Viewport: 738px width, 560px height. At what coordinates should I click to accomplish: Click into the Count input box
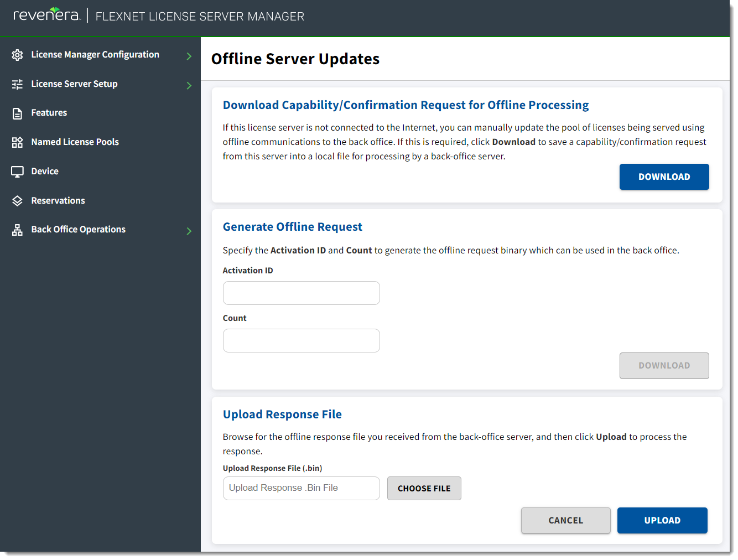click(301, 341)
